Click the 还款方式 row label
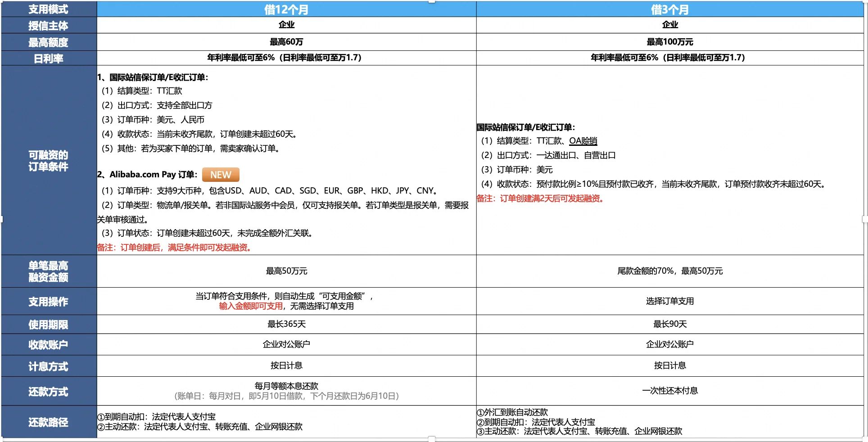The width and height of the screenshot is (868, 442). click(x=49, y=391)
